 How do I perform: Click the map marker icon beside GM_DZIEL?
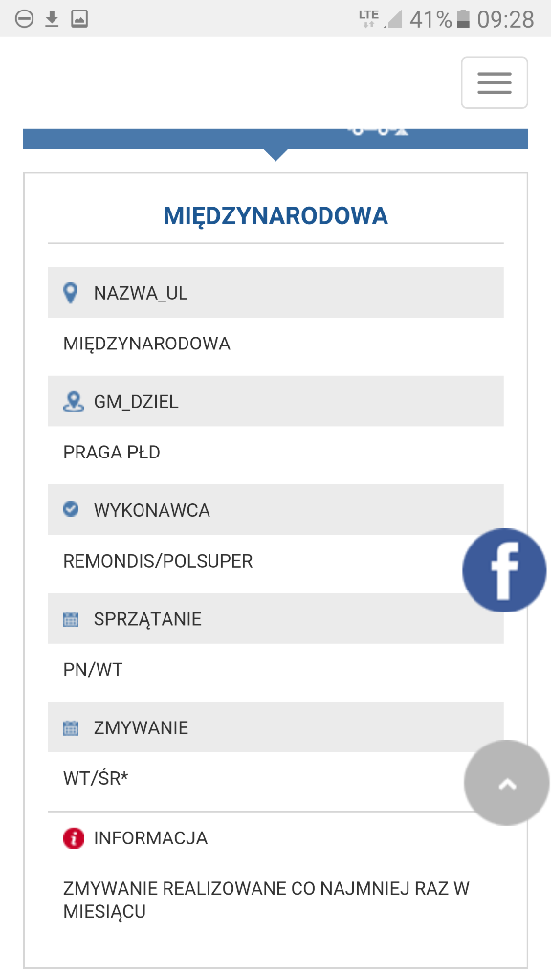click(73, 401)
